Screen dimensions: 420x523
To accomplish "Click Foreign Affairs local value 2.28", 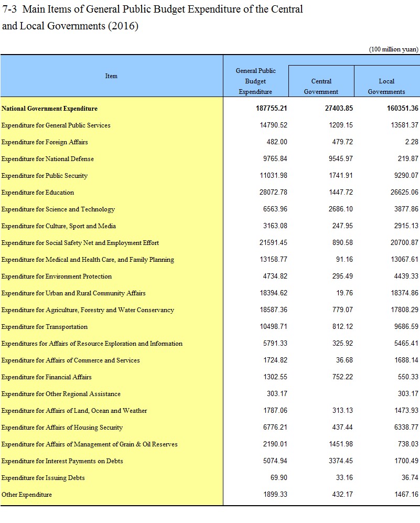I will pyautogui.click(x=412, y=142).
